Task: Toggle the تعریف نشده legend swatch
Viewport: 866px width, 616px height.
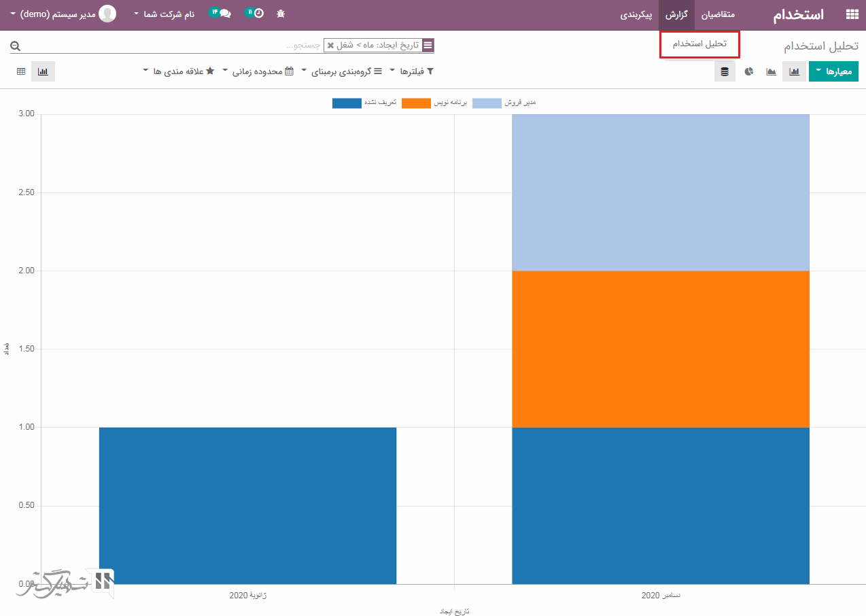Action: click(x=347, y=103)
